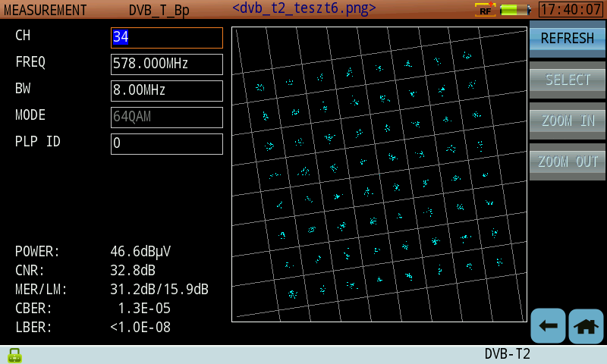Click inside the constellation diagram

[379, 174]
